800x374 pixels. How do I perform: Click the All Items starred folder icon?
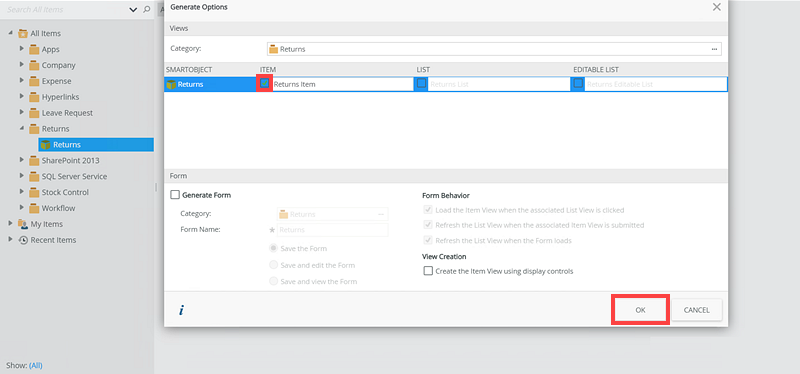coord(23,34)
